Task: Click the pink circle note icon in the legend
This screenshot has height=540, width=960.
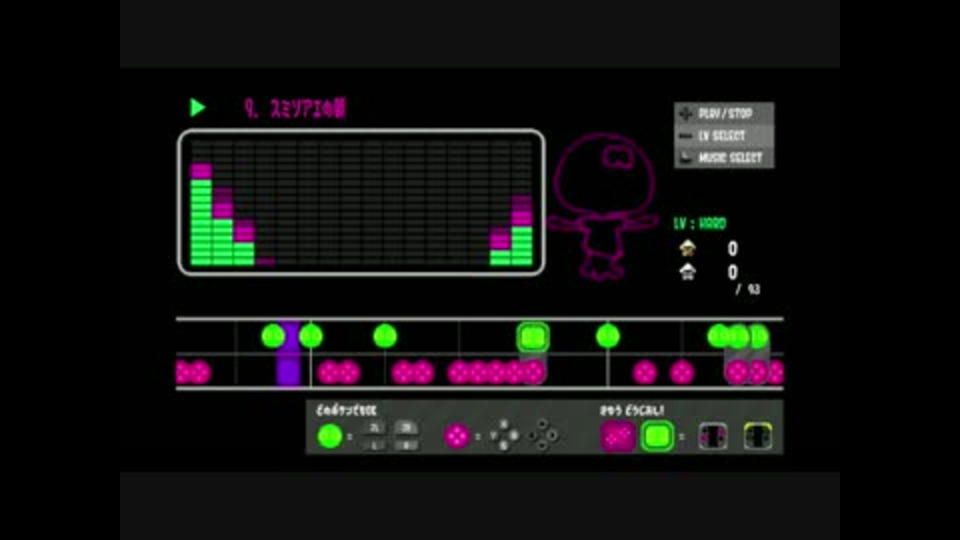Action: click(456, 437)
